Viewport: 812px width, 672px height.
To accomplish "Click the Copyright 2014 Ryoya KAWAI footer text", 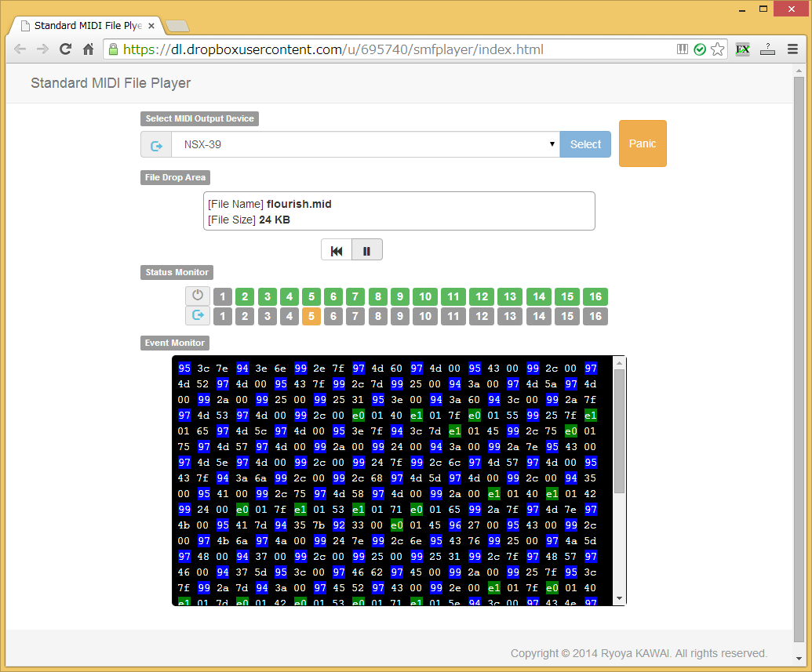I will 639,653.
